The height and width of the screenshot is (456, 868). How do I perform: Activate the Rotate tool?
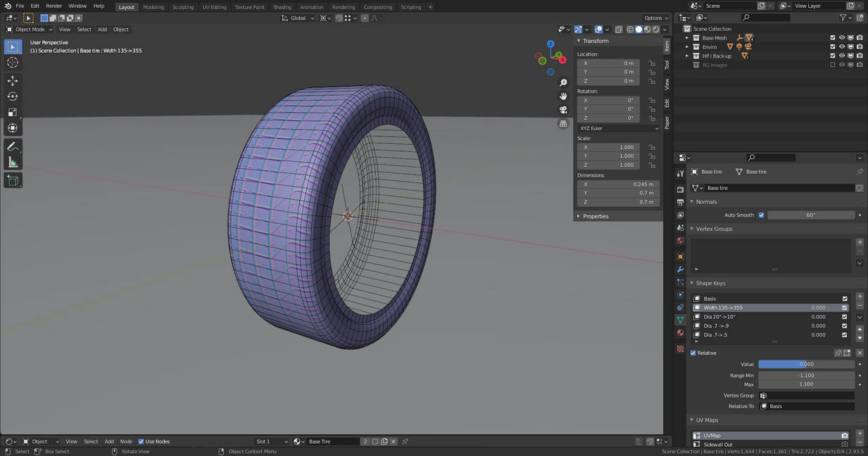[x=13, y=96]
